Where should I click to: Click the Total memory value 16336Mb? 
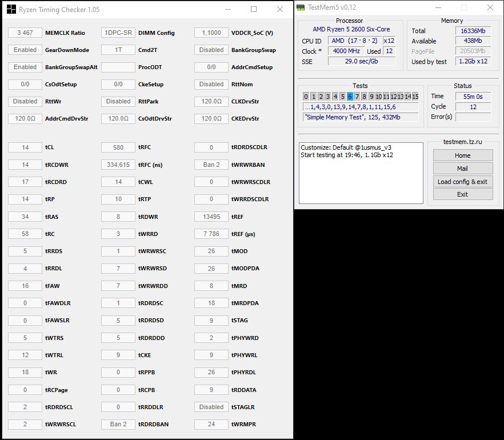coord(473,31)
